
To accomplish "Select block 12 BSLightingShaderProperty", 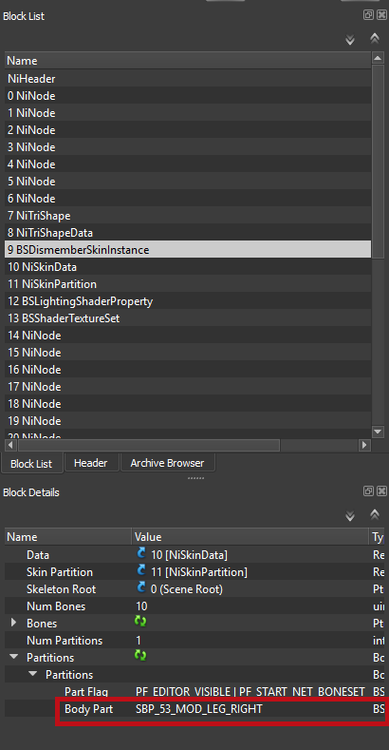I will (188, 301).
